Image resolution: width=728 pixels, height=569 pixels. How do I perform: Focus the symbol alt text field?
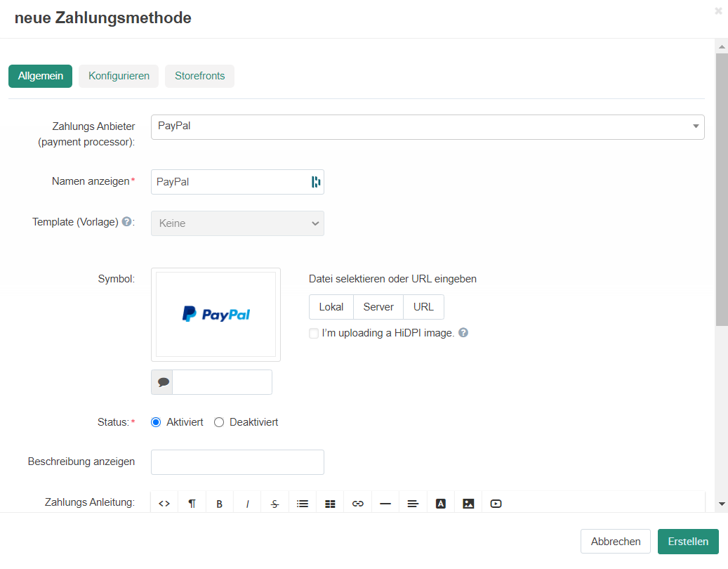222,382
